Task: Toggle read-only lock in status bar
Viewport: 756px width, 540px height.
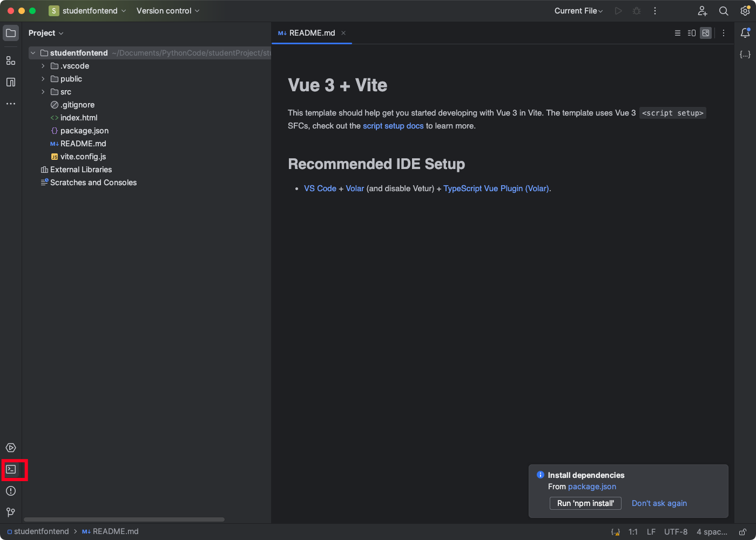Action: pos(743,532)
